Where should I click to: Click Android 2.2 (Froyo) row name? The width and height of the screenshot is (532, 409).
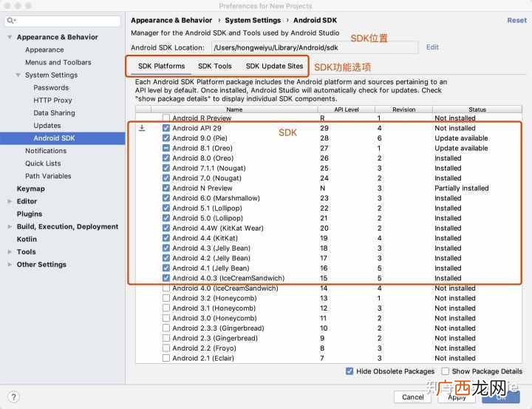204,348
